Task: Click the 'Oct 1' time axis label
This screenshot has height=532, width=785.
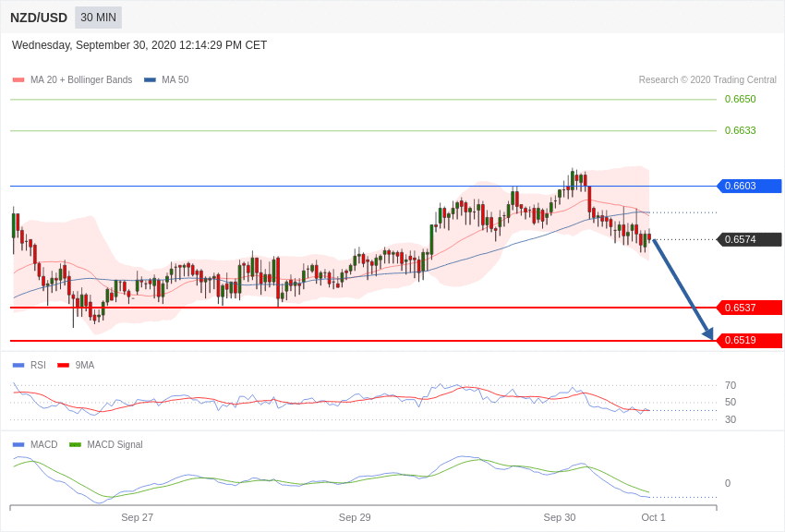Action: coord(653,517)
